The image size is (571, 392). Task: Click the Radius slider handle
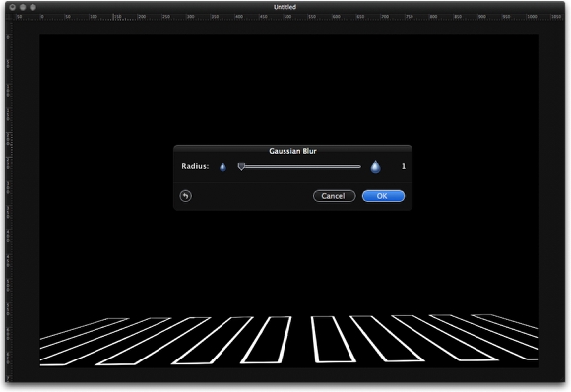tap(241, 166)
